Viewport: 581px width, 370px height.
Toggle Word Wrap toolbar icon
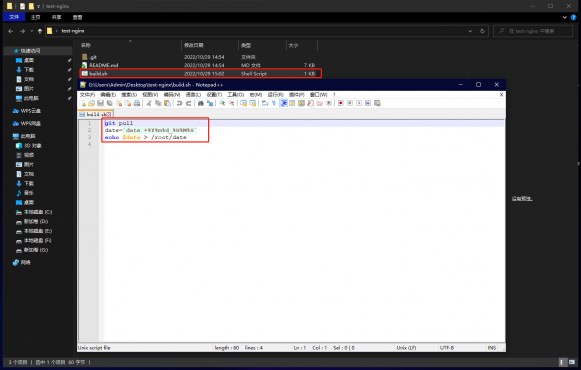pyautogui.click(x=265, y=103)
